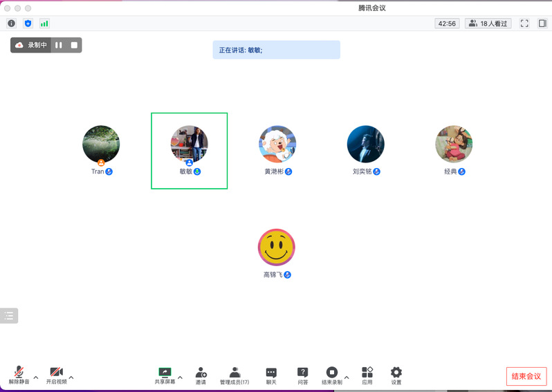
Task: Pause the cloud recording
Action: 59,45
